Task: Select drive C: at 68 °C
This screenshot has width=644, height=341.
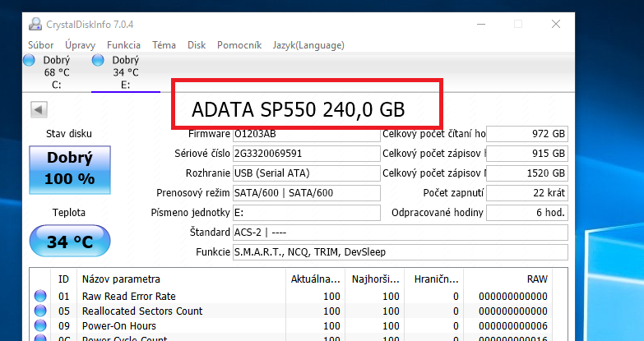Action: coord(57,72)
